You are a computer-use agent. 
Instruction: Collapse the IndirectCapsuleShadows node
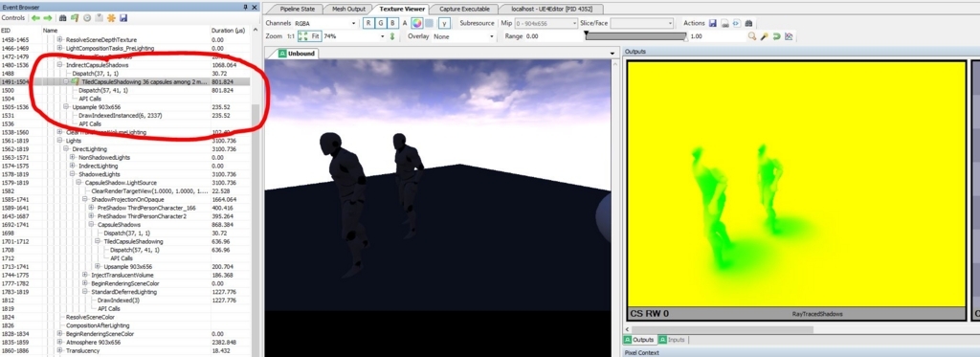coord(59,64)
